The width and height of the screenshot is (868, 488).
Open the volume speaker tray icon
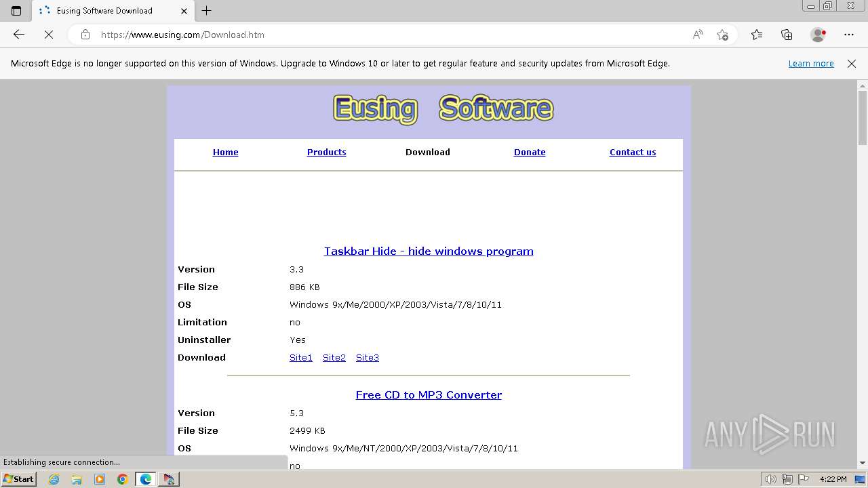coord(771,479)
